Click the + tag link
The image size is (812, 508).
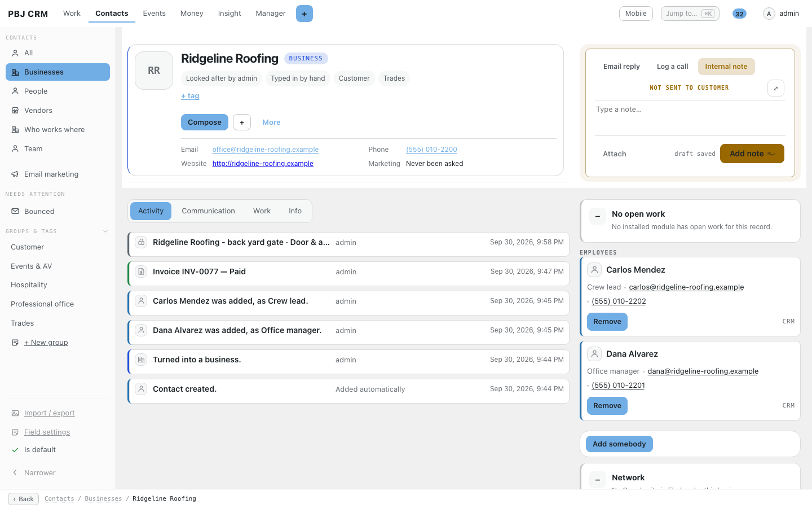(190, 96)
